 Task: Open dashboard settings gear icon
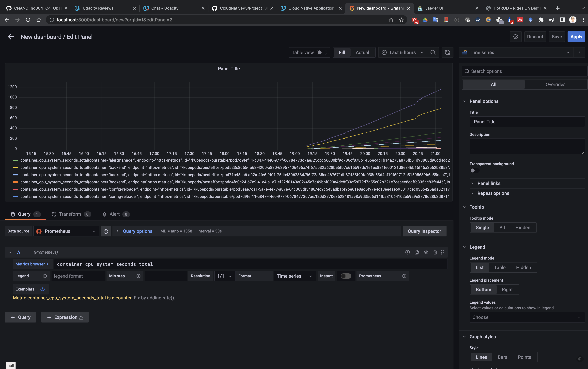click(515, 37)
